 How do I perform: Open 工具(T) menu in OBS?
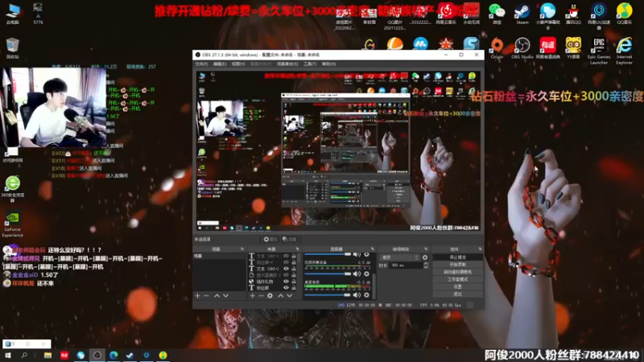coord(310,64)
